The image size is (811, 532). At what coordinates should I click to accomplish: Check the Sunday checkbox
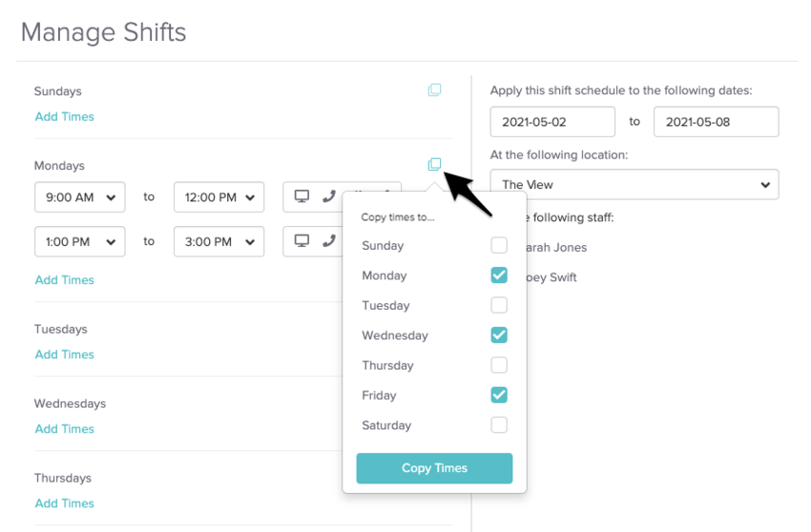tap(499, 245)
